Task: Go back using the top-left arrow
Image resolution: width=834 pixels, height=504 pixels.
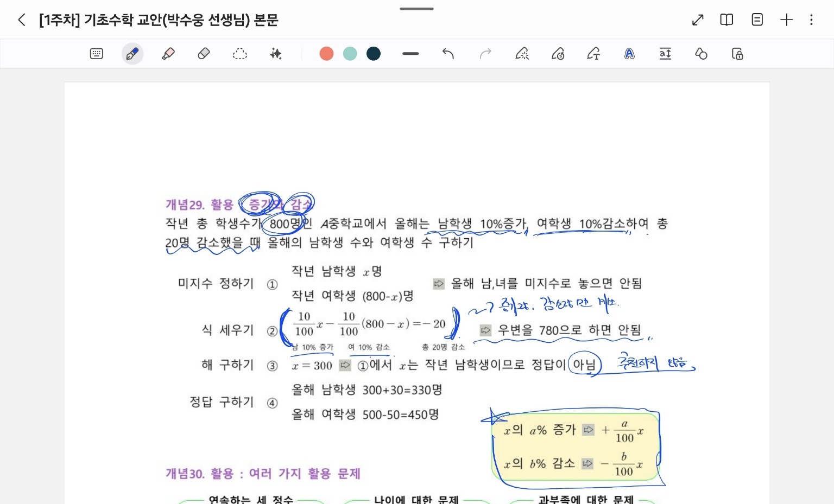Action: (x=22, y=20)
